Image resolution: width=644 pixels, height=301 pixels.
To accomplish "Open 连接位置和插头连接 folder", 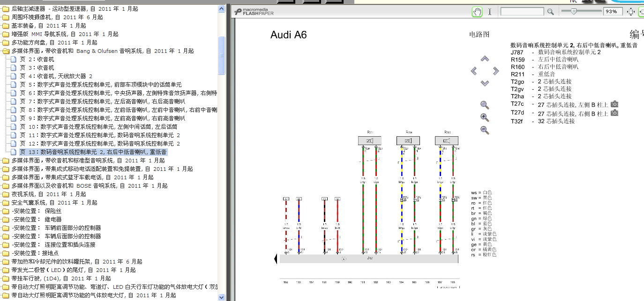I will coord(53,245).
